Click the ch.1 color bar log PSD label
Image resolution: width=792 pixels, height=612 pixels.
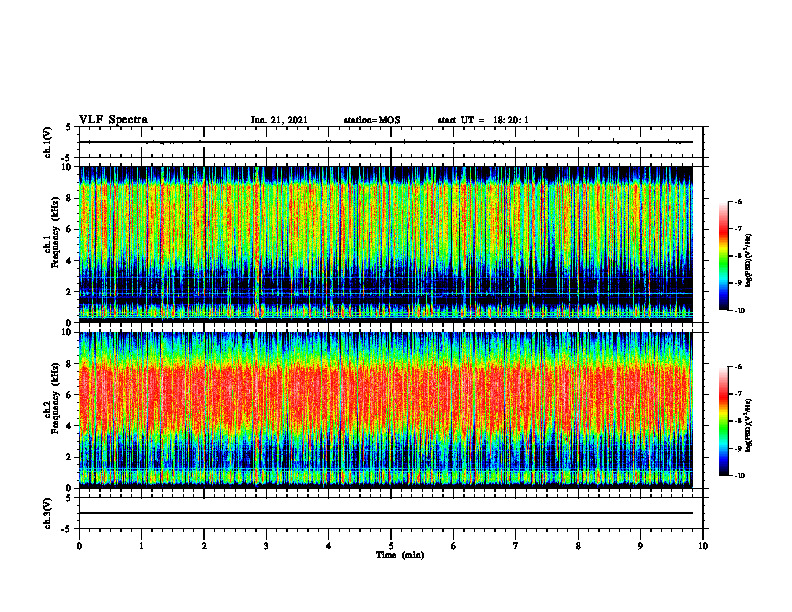tap(749, 261)
